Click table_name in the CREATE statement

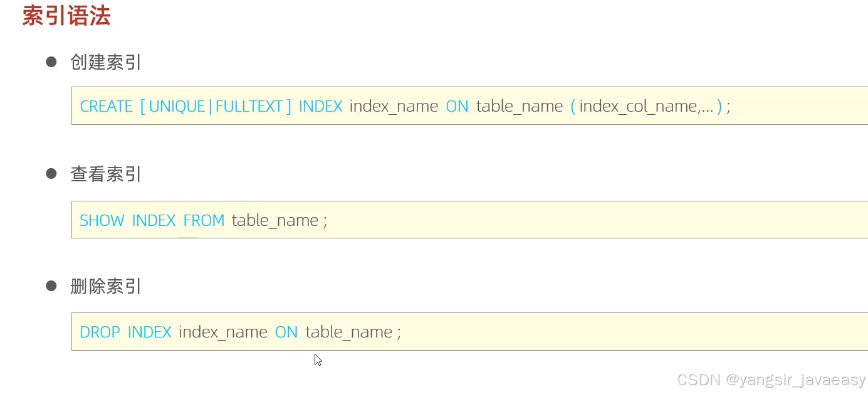point(520,107)
